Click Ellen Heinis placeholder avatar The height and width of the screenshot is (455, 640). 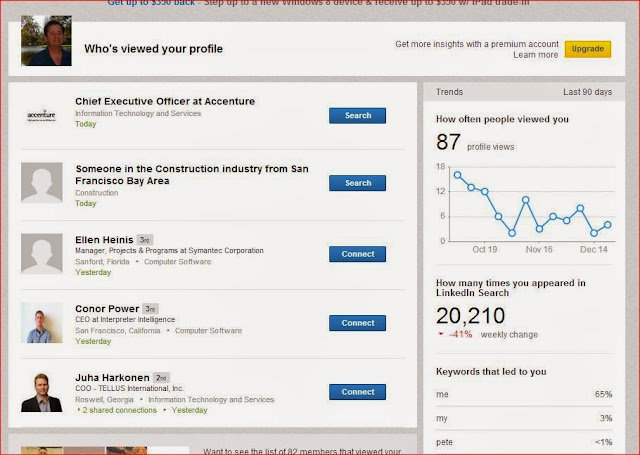(42, 254)
